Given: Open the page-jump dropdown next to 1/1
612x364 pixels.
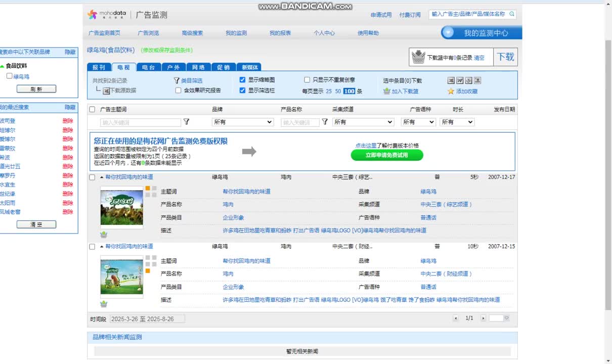Looking at the screenshot, I should pos(506,318).
